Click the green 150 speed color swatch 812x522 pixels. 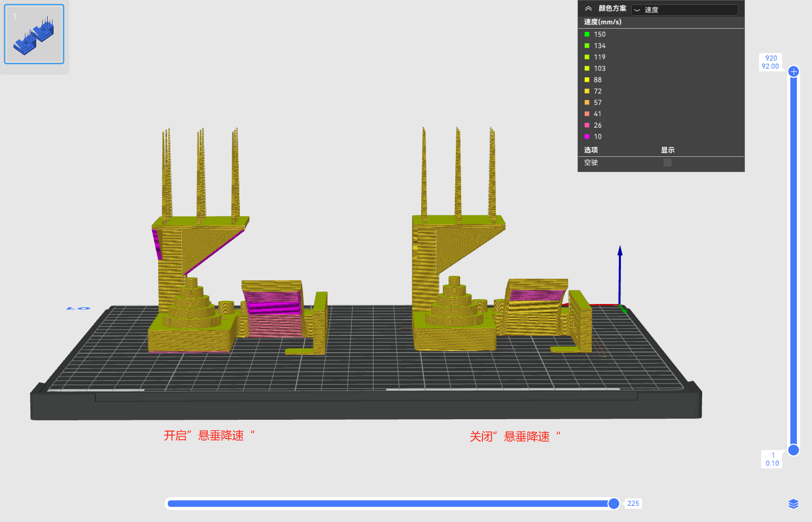pos(587,35)
